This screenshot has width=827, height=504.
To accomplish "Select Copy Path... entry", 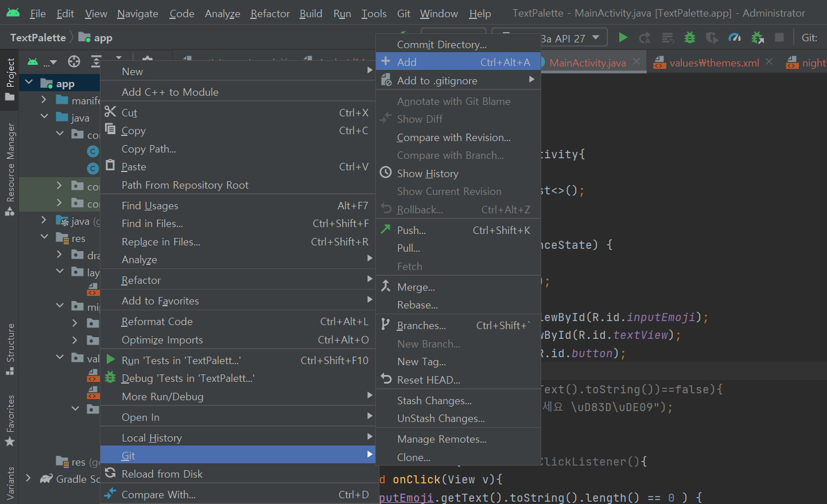I will pyautogui.click(x=238, y=149).
